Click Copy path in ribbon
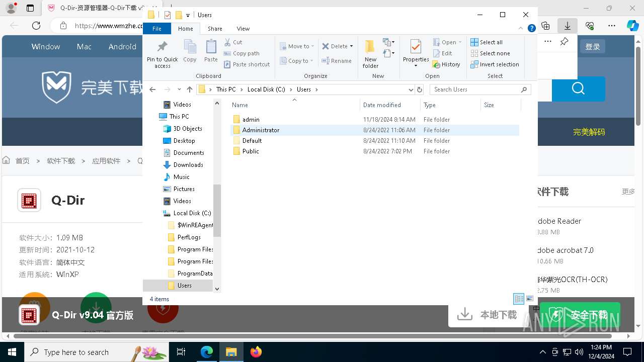Image resolution: width=644 pixels, height=362 pixels. tap(242, 53)
